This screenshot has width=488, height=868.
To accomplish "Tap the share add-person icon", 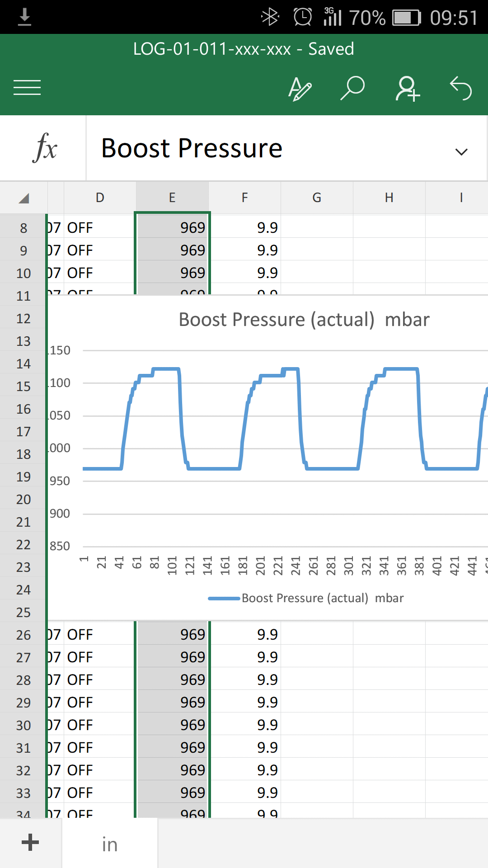I will [x=408, y=88].
